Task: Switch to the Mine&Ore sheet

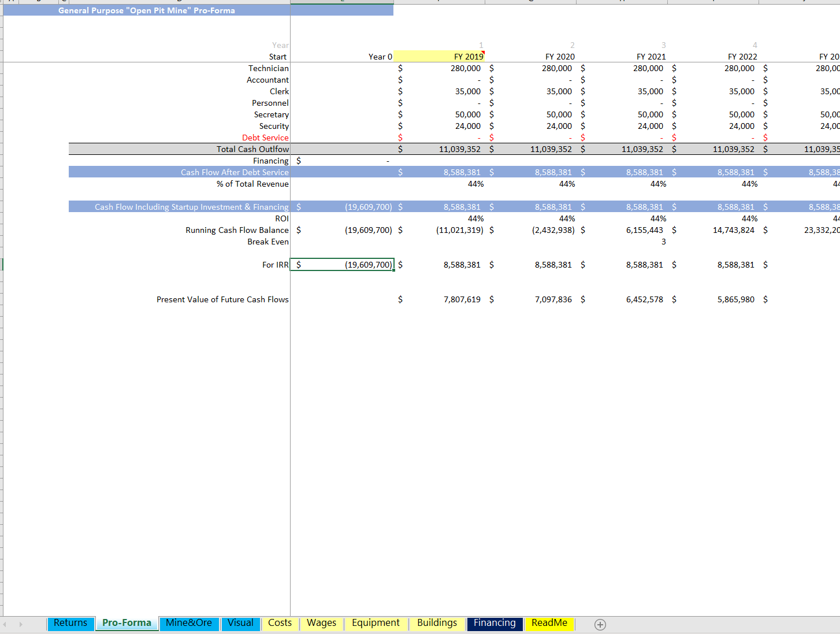Action: (x=189, y=623)
